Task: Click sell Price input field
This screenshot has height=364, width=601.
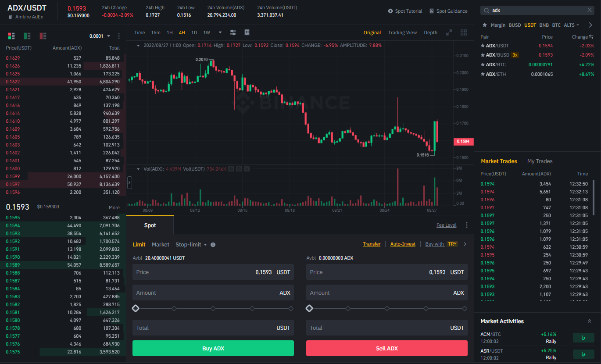Action: [x=387, y=272]
